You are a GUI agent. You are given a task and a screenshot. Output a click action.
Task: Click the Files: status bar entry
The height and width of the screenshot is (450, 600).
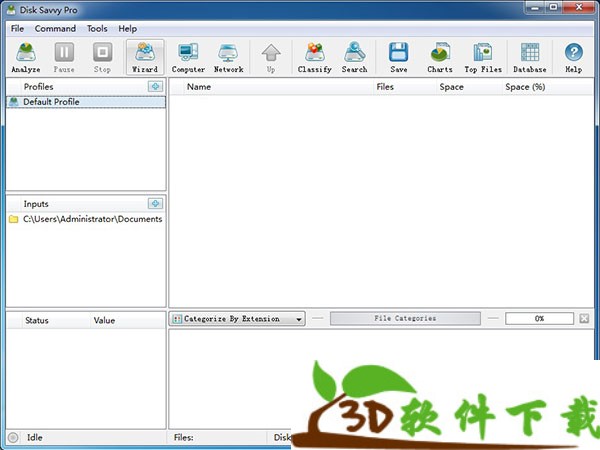point(183,437)
